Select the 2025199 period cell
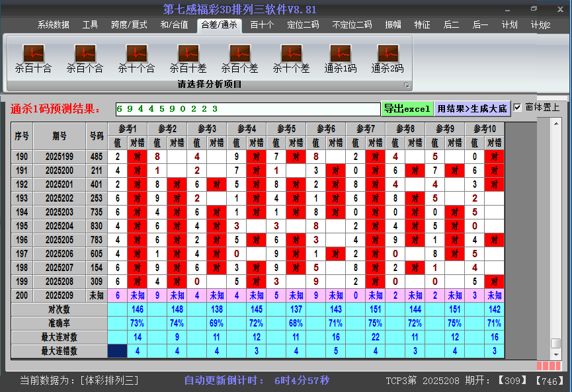572x392 pixels. (60, 157)
